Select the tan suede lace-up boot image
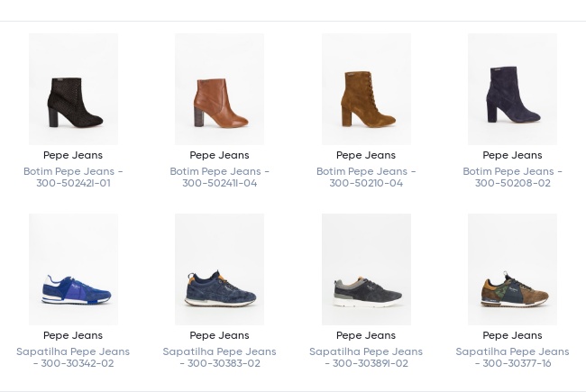586x392 pixels. [366, 90]
